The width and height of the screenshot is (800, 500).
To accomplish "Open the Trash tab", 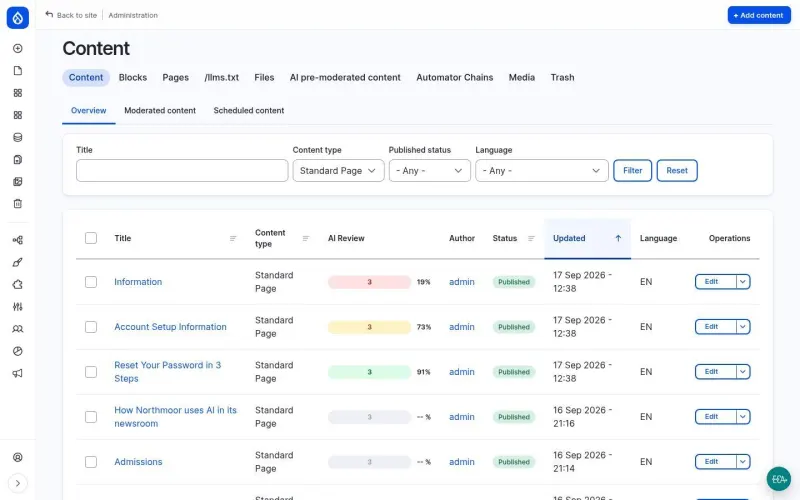I will click(x=562, y=78).
